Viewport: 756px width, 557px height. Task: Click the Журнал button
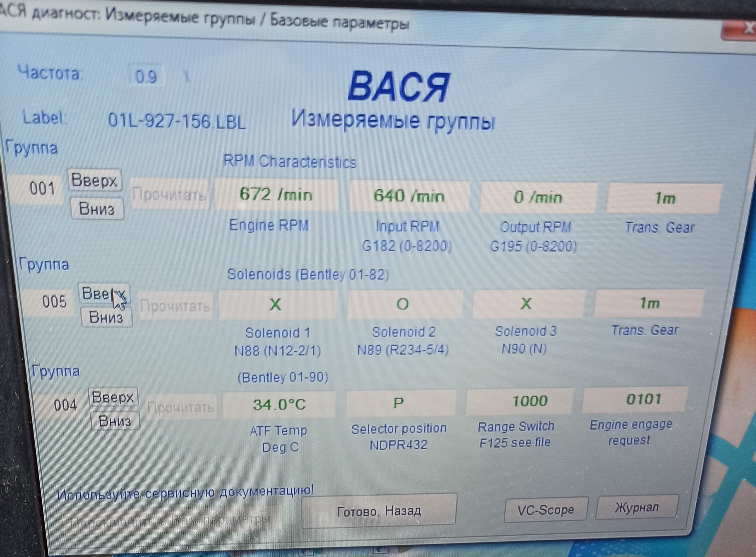click(x=637, y=507)
